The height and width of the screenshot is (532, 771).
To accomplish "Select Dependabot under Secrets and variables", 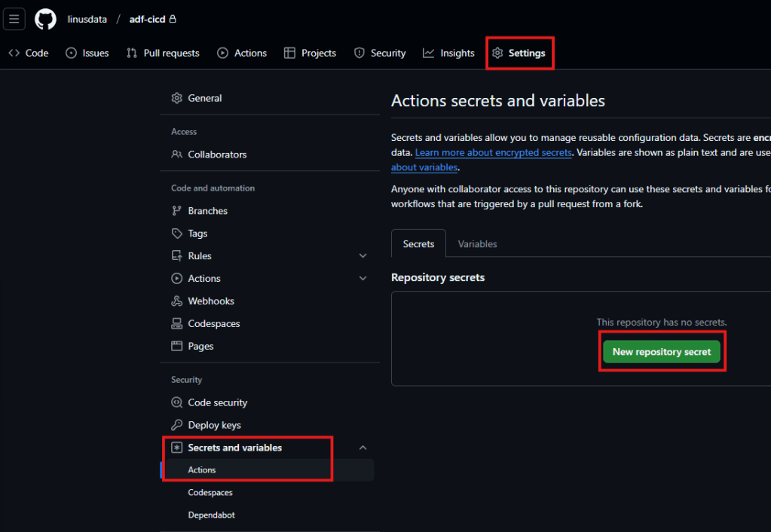I will [211, 515].
